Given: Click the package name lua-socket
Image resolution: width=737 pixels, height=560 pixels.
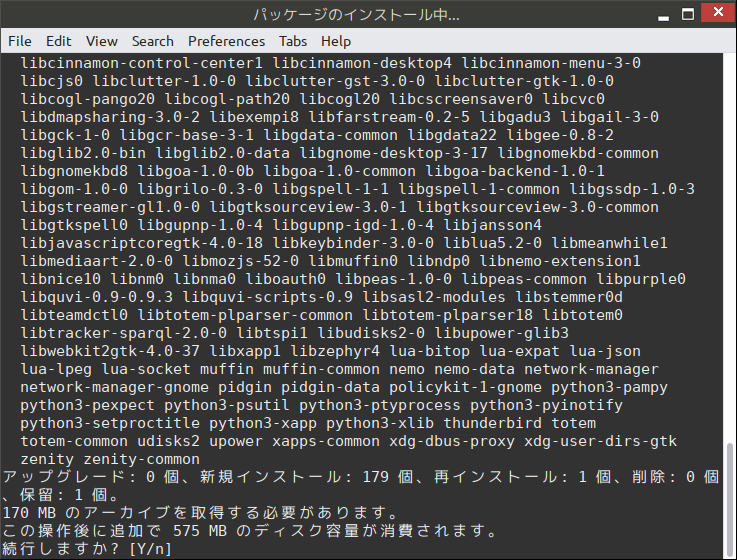Looking at the screenshot, I should [x=146, y=369].
